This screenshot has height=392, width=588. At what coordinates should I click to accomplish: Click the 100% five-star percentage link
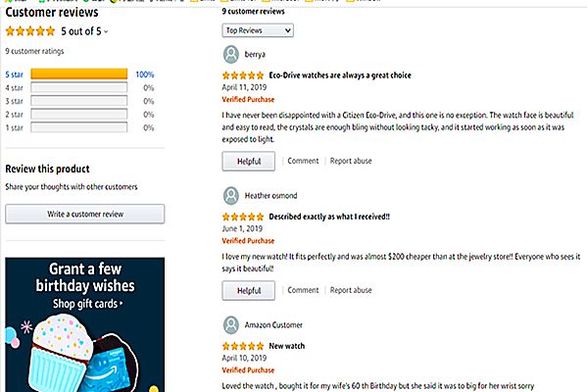pyautogui.click(x=145, y=74)
